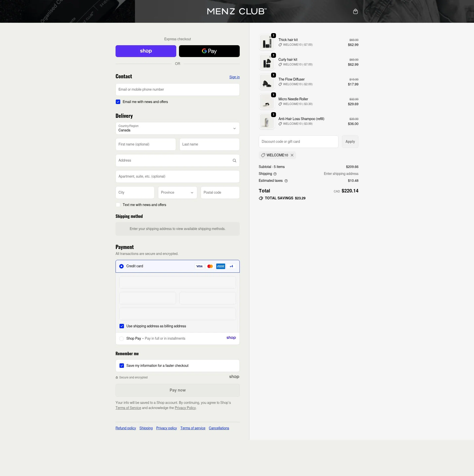The height and width of the screenshot is (476, 474).
Task: Select Shop Pay installments payment option
Action: tap(122, 339)
